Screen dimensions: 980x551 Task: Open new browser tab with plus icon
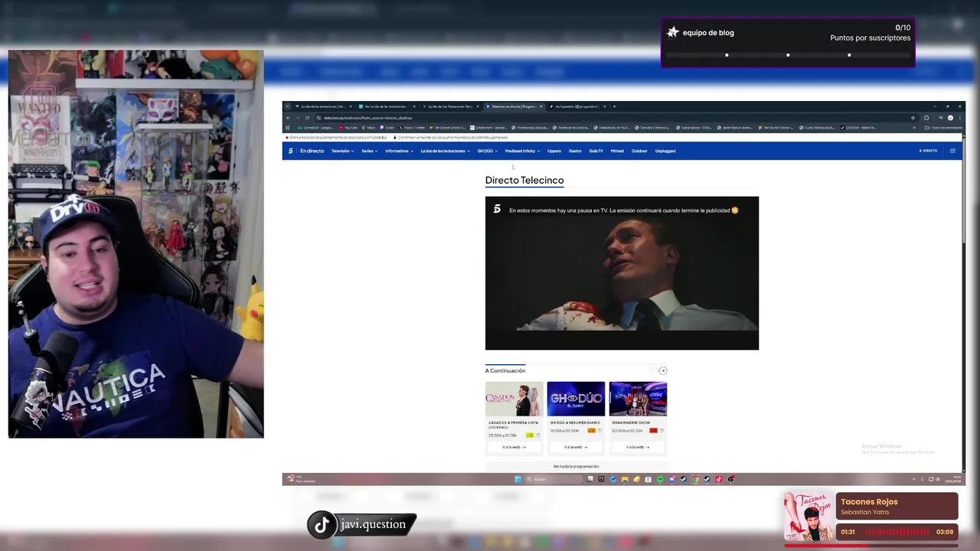pyautogui.click(x=614, y=106)
